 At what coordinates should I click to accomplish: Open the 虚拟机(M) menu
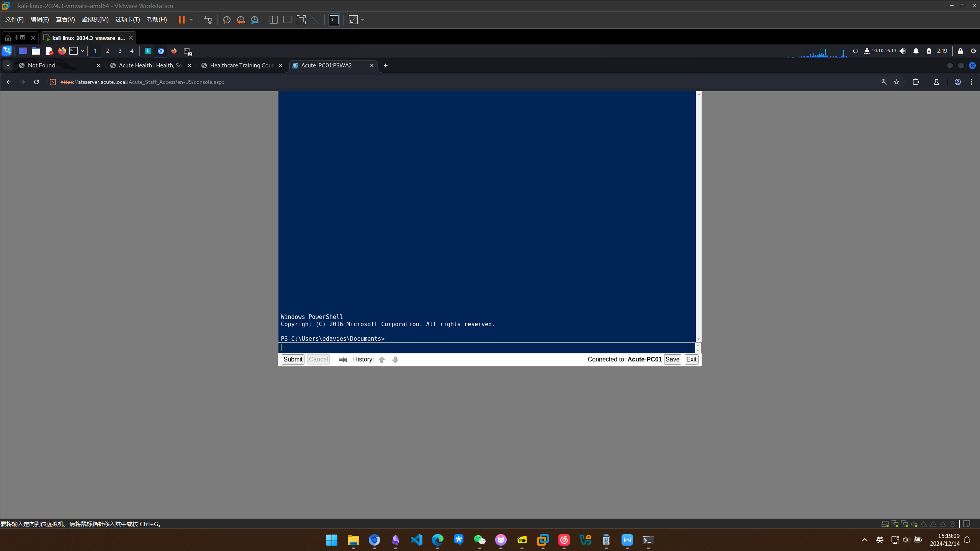click(95, 20)
